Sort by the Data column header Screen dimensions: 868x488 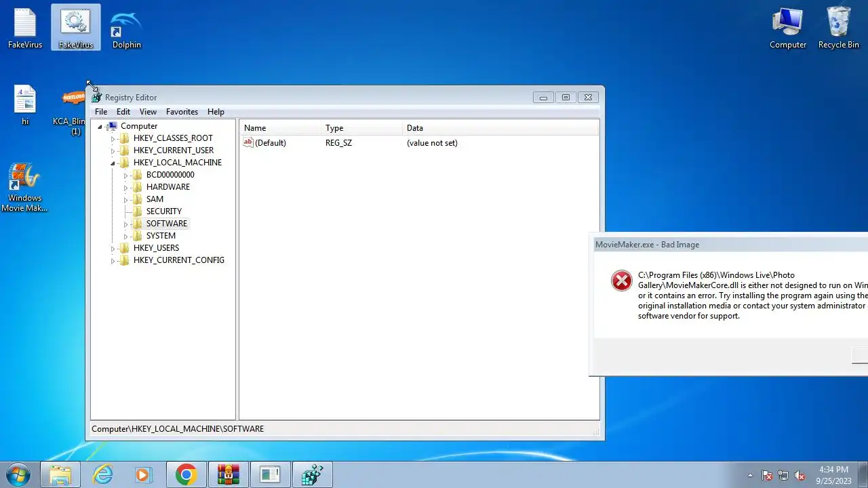tap(500, 128)
